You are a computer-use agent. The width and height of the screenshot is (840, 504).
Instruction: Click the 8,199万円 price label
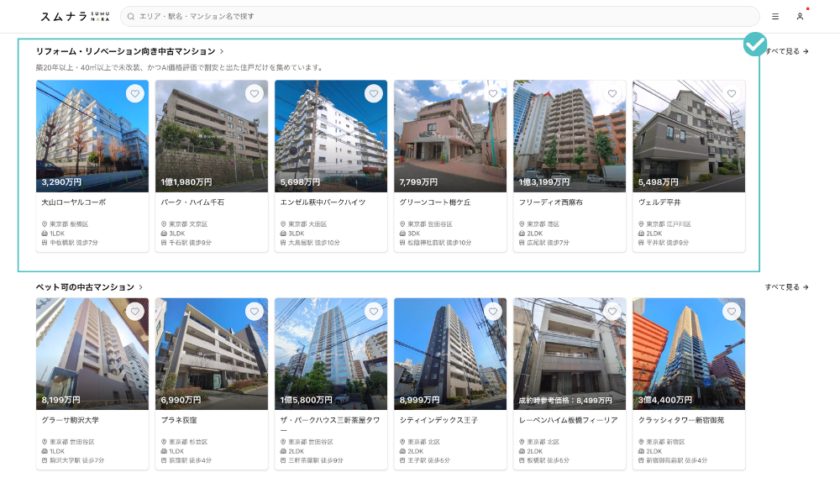(x=61, y=400)
